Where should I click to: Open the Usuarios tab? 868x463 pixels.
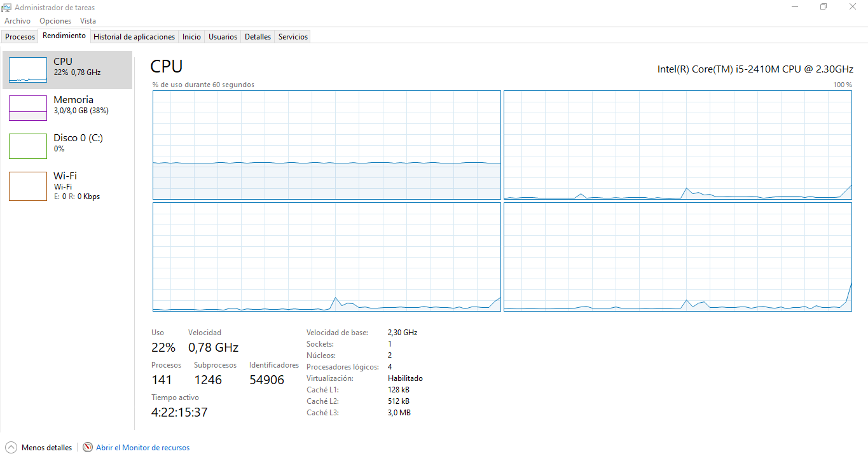pyautogui.click(x=223, y=37)
